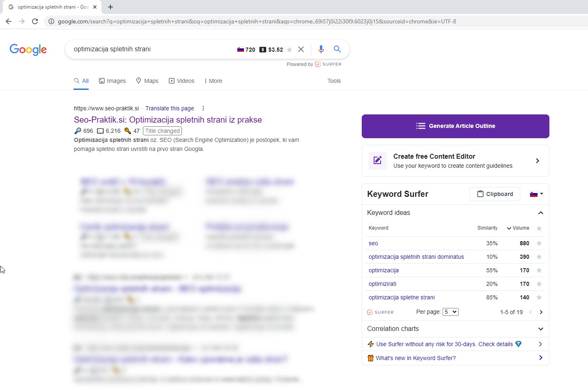Viewport: 588px width, 390px height.
Task: Star the 'optimizacija spletne strani' keyword
Action: (539, 297)
